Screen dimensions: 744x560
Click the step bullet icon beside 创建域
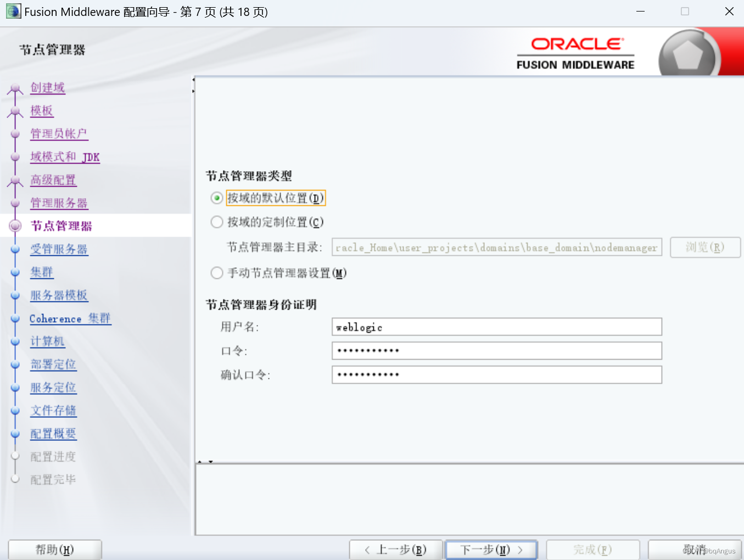click(x=15, y=88)
